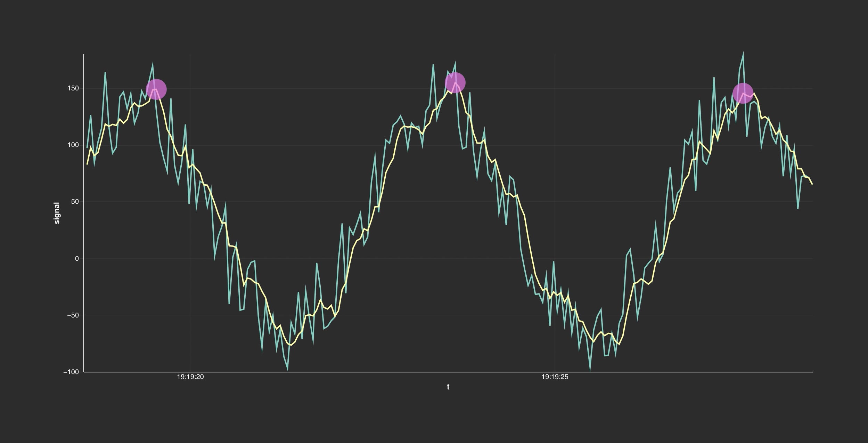This screenshot has height=443, width=868.
Task: Click the 0 y-axis tick label
Action: [x=77, y=259]
